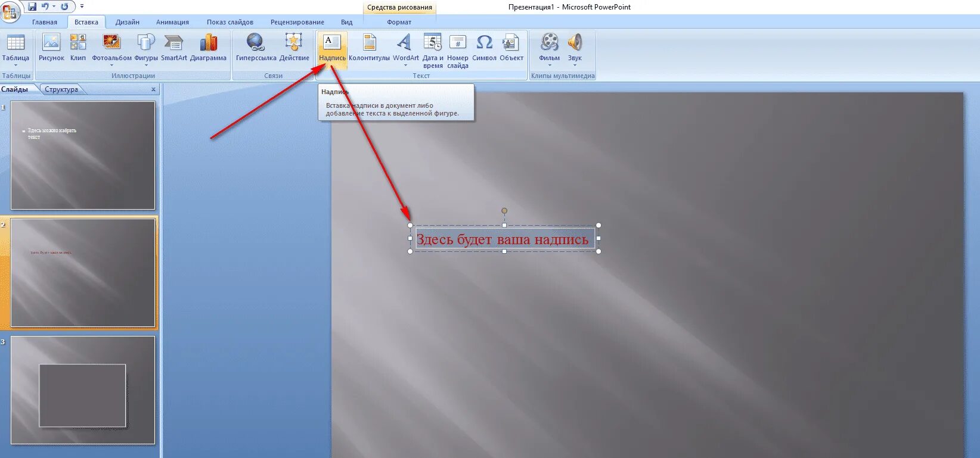The width and height of the screenshot is (980, 458).
Task: Insert Дата и время
Action: 433,51
